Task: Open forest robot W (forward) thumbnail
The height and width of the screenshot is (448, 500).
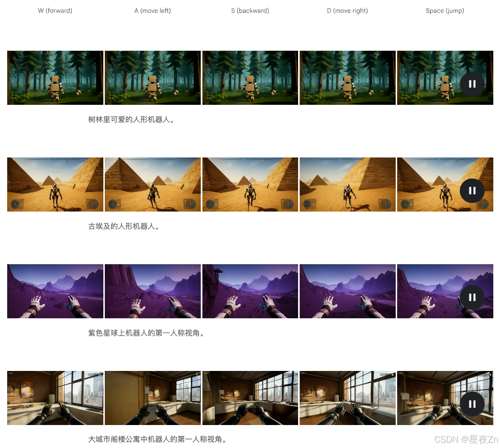Action: pyautogui.click(x=55, y=78)
